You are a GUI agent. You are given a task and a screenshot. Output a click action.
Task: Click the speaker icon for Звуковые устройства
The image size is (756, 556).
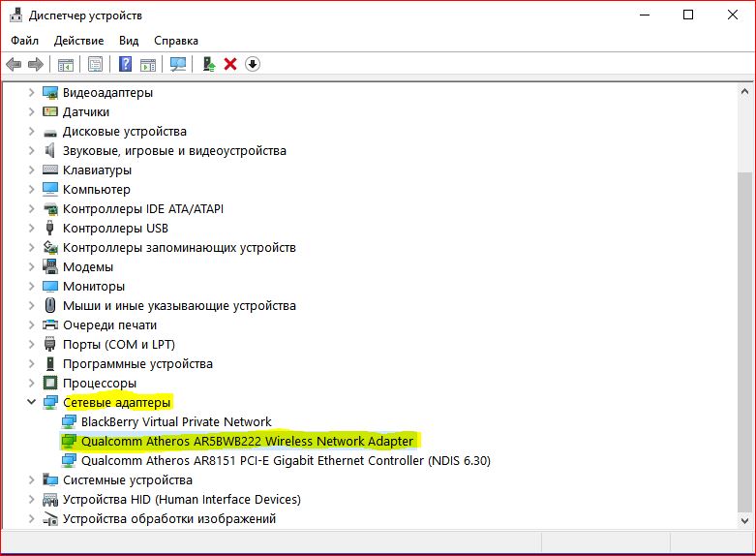tap(49, 150)
